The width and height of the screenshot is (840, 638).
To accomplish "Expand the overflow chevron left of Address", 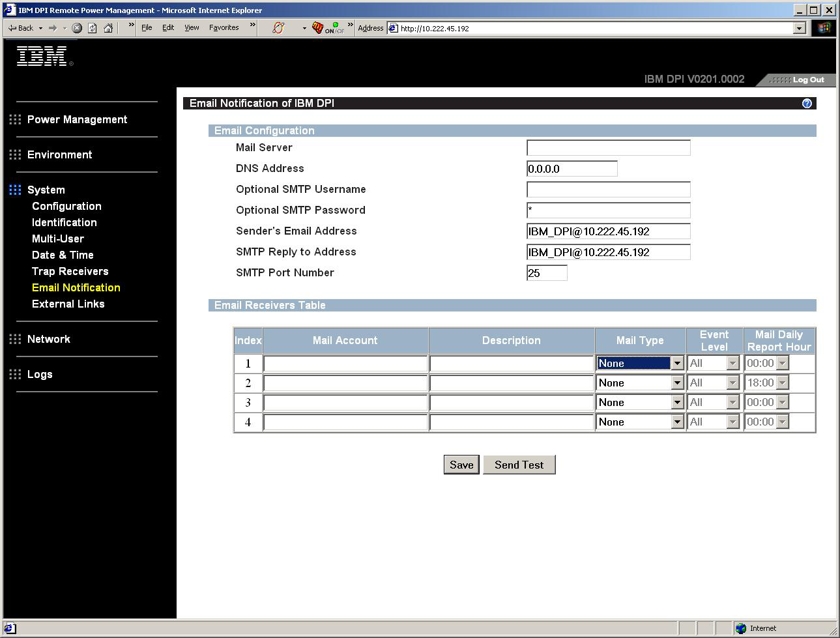I will pos(350,26).
